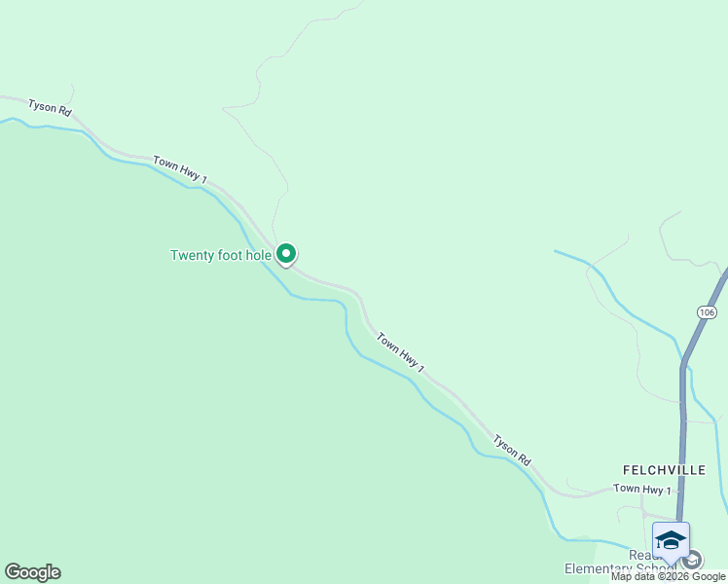
Task: Click the Route 106 highway shield
Action: pos(707,312)
